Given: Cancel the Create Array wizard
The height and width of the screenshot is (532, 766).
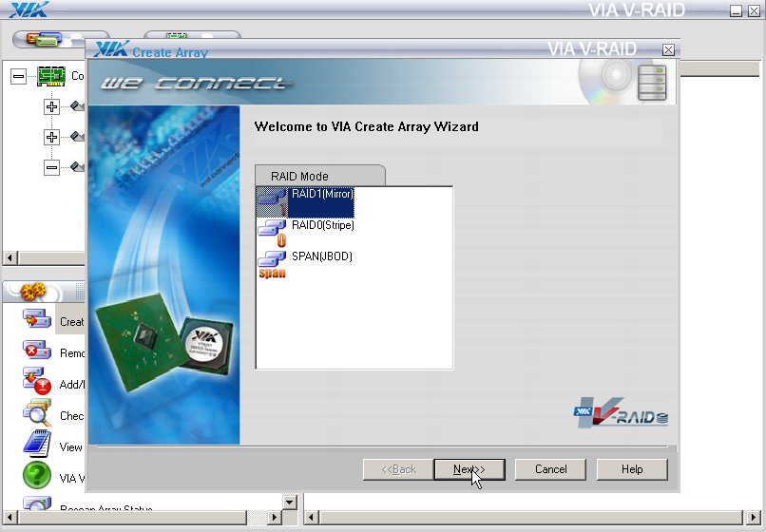Looking at the screenshot, I should pyautogui.click(x=550, y=469).
